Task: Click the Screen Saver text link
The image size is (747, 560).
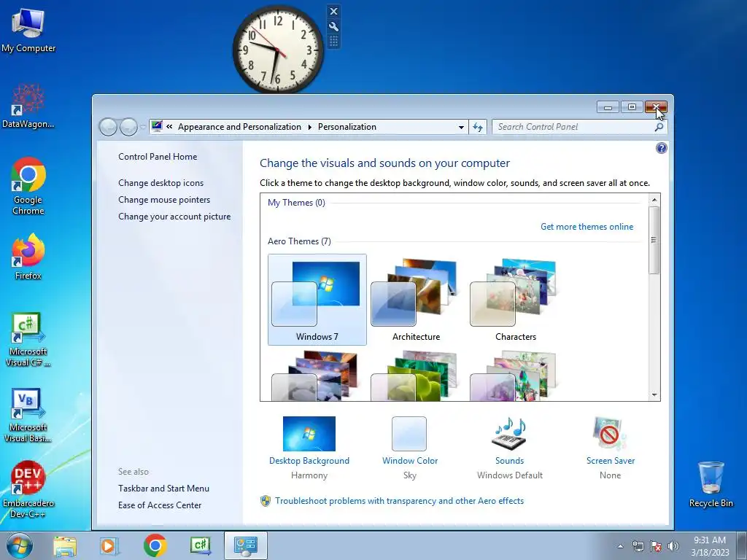Action: click(611, 461)
